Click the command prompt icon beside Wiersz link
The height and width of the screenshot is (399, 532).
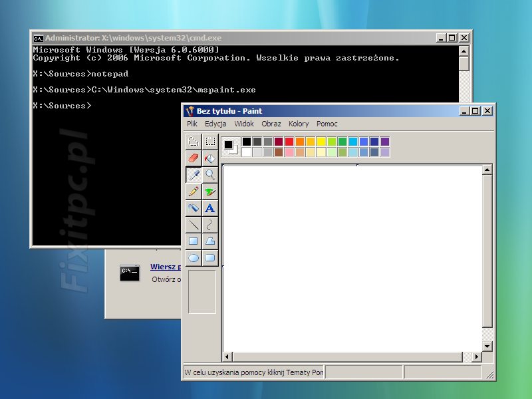(x=130, y=273)
